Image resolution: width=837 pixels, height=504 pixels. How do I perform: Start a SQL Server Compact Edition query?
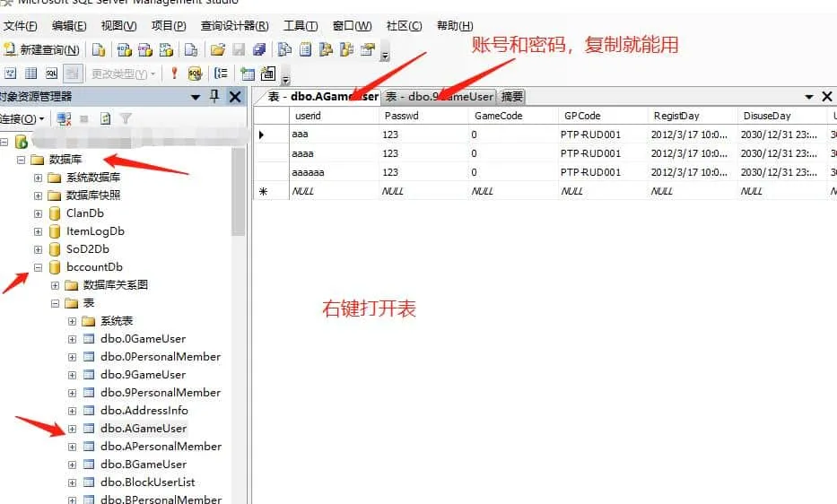click(191, 49)
